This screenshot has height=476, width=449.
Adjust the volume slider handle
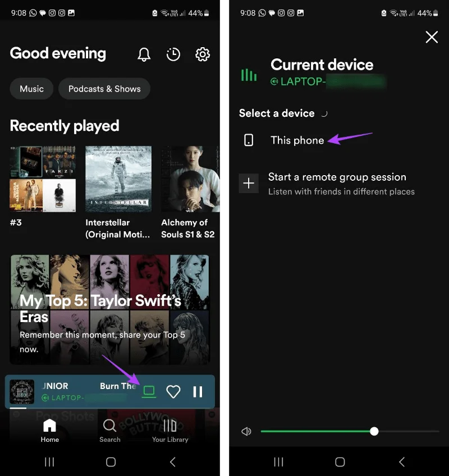[374, 431]
